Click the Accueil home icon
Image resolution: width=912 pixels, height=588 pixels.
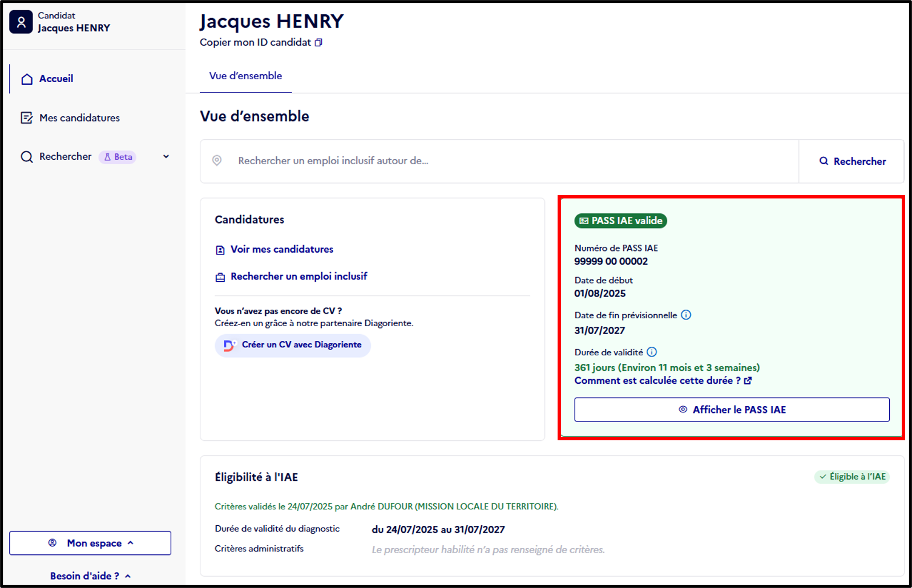coord(27,79)
